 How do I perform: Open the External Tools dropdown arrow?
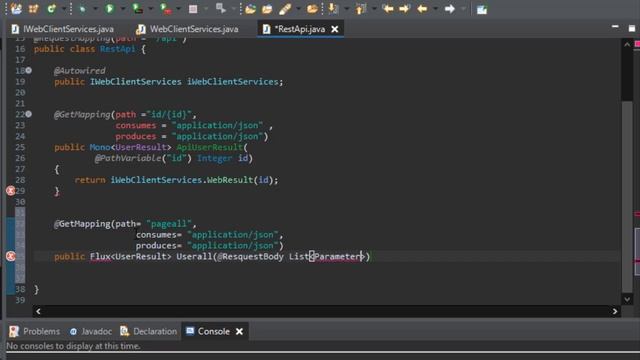click(x=178, y=9)
